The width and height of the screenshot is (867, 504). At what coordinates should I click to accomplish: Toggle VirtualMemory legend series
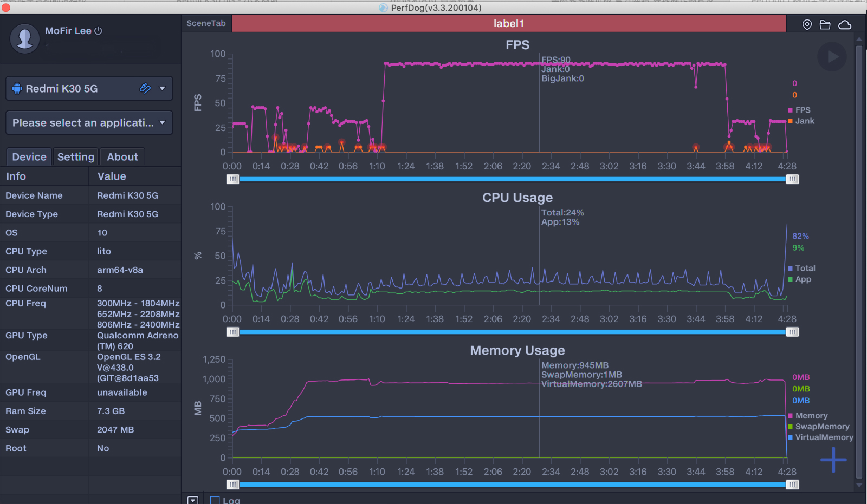pyautogui.click(x=820, y=437)
